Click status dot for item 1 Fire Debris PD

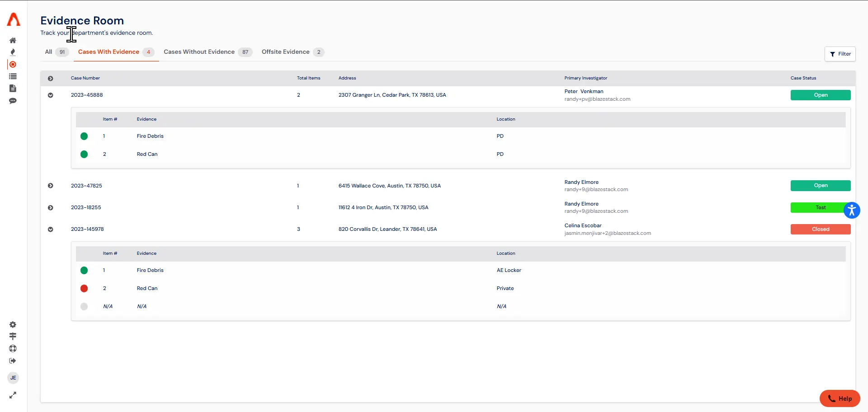pyautogui.click(x=84, y=136)
